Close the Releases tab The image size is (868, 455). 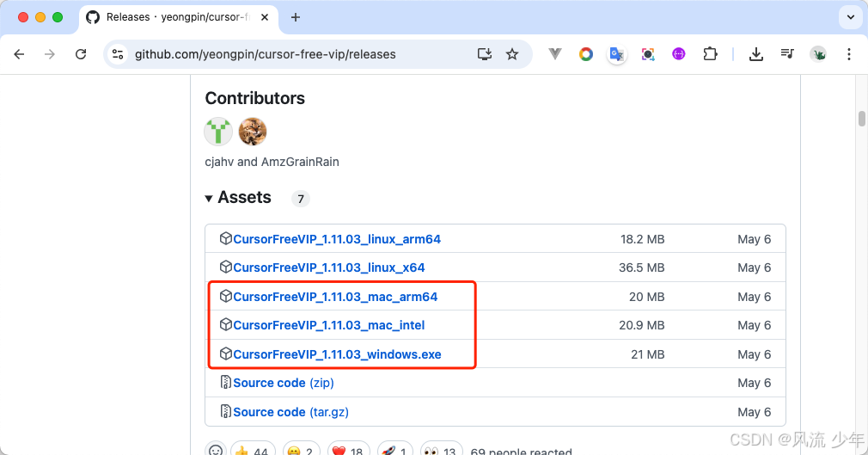click(x=265, y=17)
